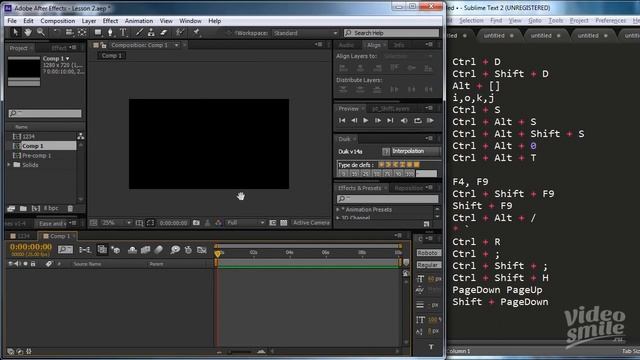Start RAM Preview button
This screenshot has width=640, height=360.
(x=430, y=121)
